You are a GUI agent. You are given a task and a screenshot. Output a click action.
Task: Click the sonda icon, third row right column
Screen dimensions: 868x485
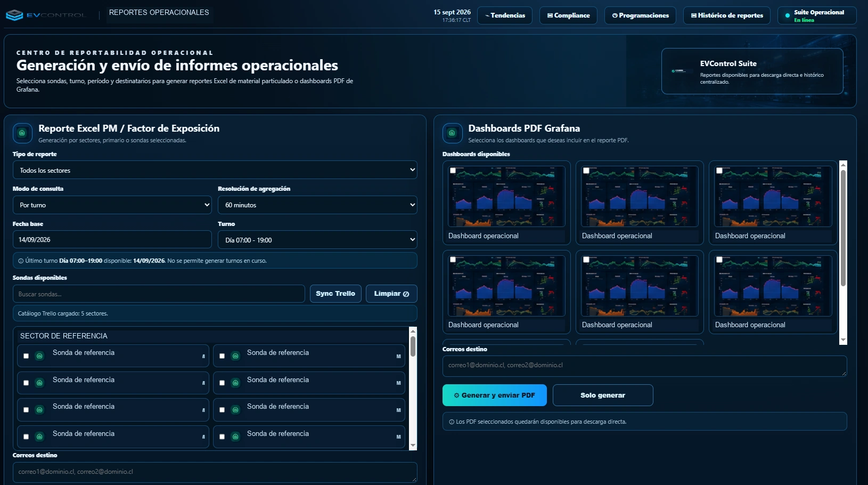coord(235,410)
